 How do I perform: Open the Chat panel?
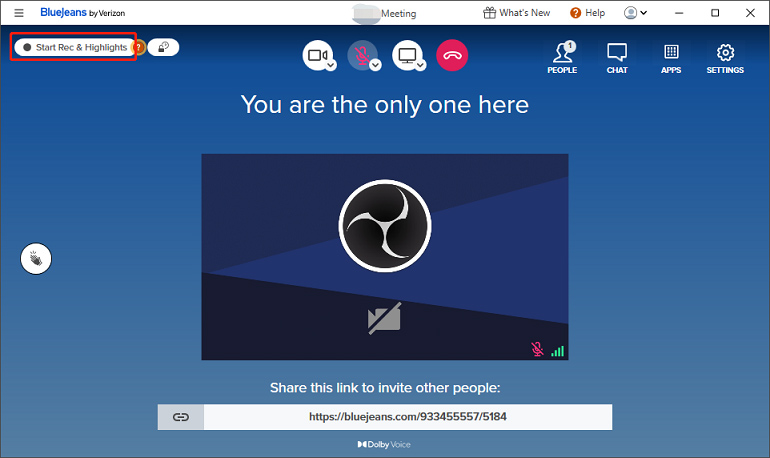[x=617, y=58]
